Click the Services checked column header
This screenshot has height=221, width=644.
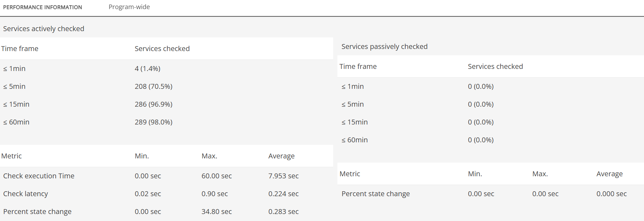pos(162,49)
